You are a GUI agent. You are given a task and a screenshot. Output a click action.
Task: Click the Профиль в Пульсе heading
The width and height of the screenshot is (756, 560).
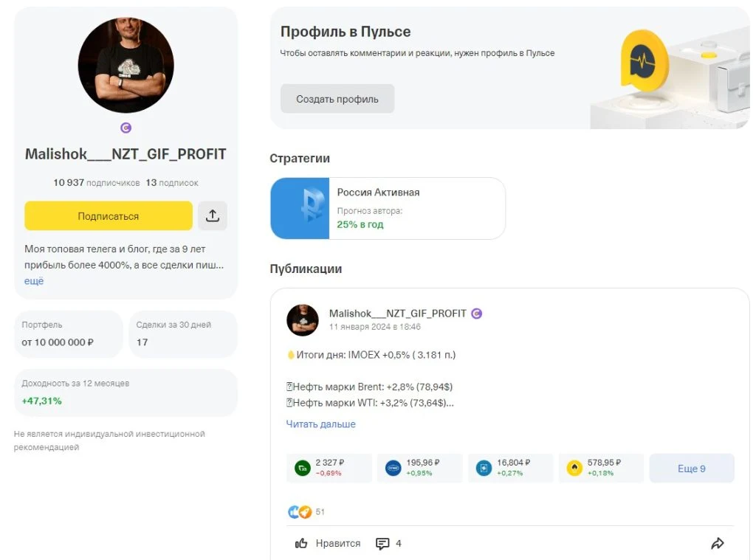[x=346, y=32]
